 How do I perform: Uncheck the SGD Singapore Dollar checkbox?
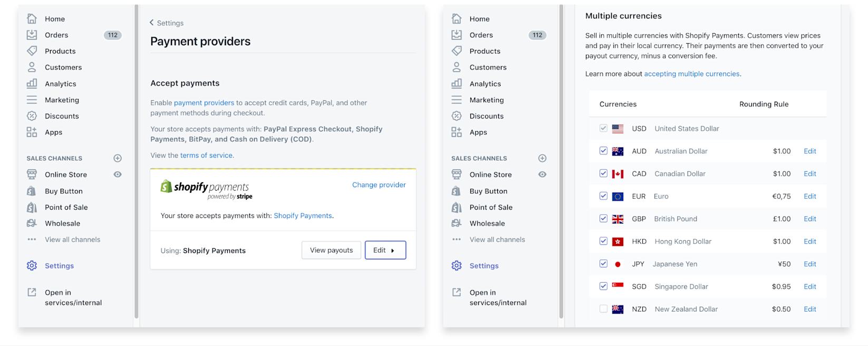point(603,286)
